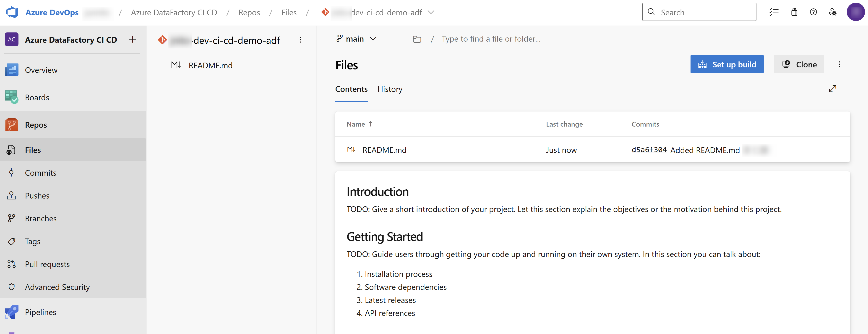The width and height of the screenshot is (868, 334).
Task: Open the work items checklist icon
Action: pyautogui.click(x=774, y=12)
